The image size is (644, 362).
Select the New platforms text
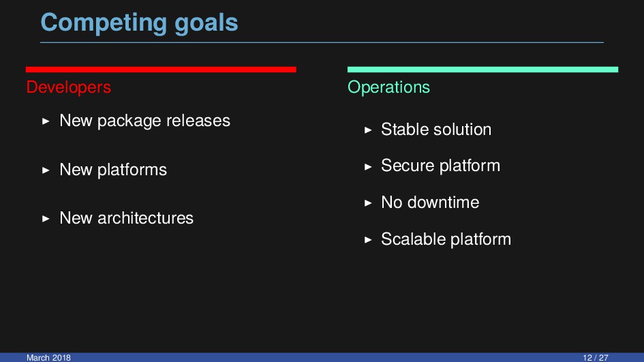[x=113, y=170]
